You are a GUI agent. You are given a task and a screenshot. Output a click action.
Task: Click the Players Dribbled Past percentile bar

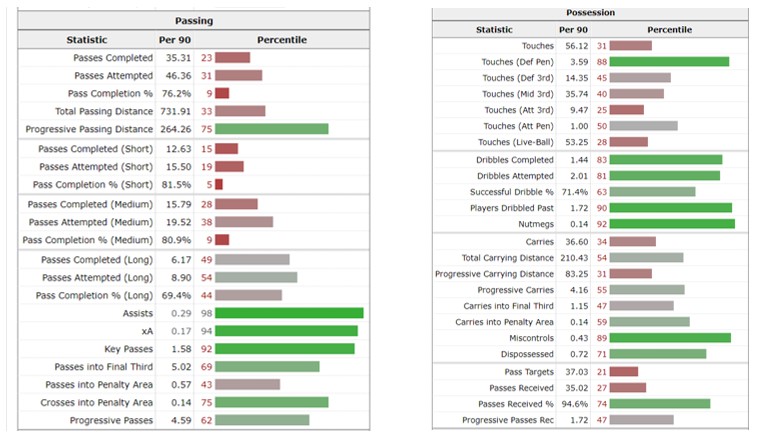pyautogui.click(x=671, y=208)
